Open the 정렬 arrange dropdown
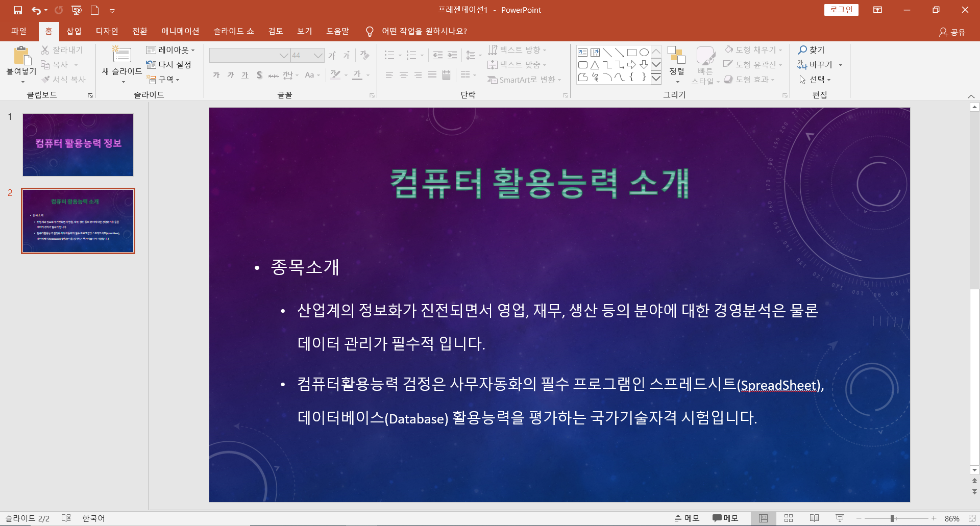Image resolution: width=980 pixels, height=526 pixels. pyautogui.click(x=677, y=65)
